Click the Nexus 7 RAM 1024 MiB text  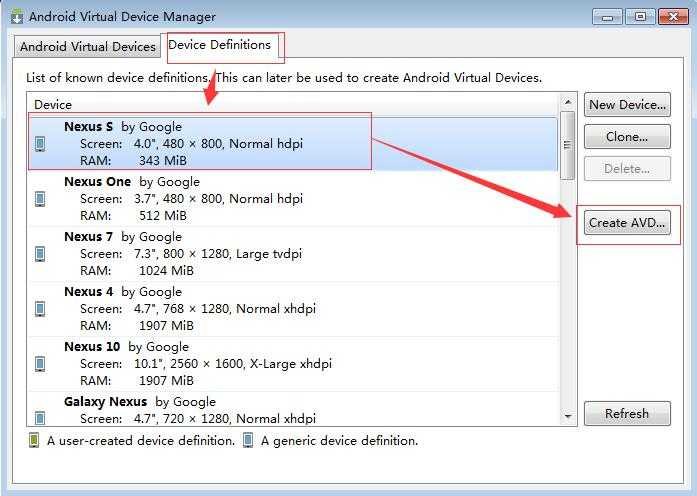point(137,271)
